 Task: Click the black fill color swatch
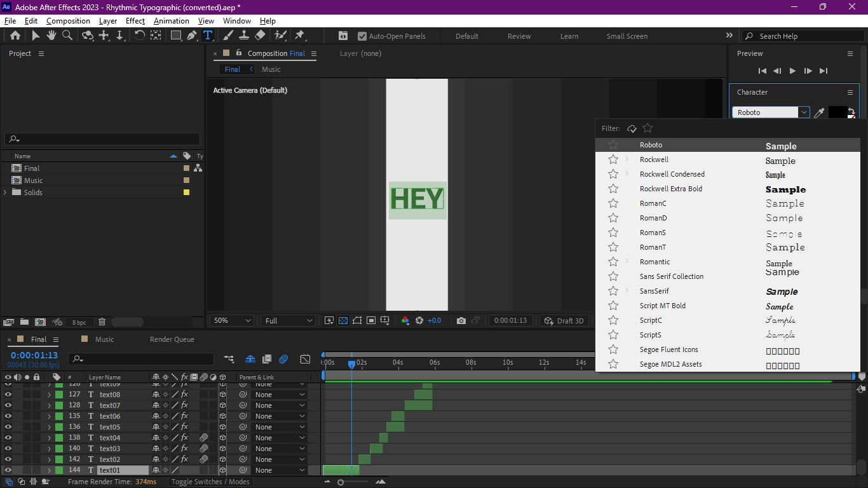pyautogui.click(x=837, y=112)
